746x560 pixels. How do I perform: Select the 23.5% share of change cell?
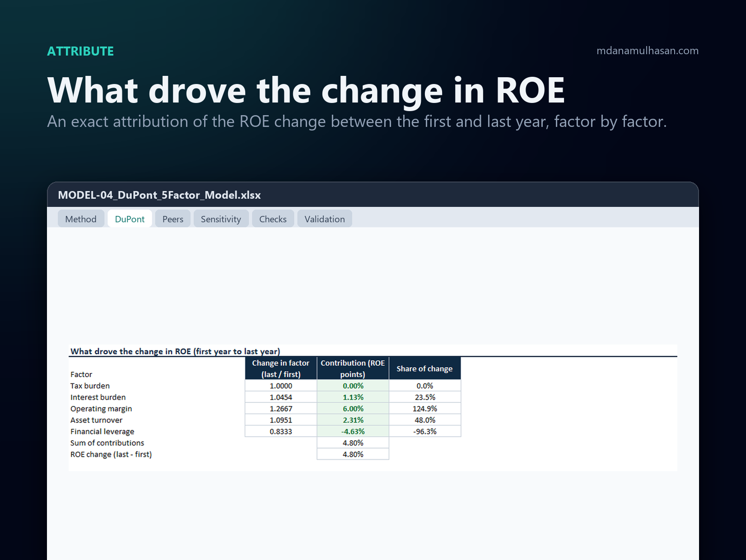pos(424,397)
